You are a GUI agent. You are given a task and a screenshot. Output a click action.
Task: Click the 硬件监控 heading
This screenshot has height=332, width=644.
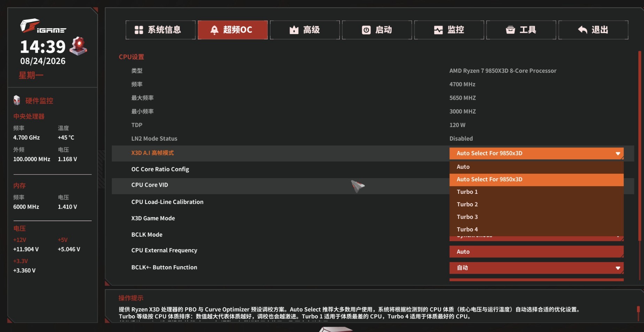(x=39, y=101)
